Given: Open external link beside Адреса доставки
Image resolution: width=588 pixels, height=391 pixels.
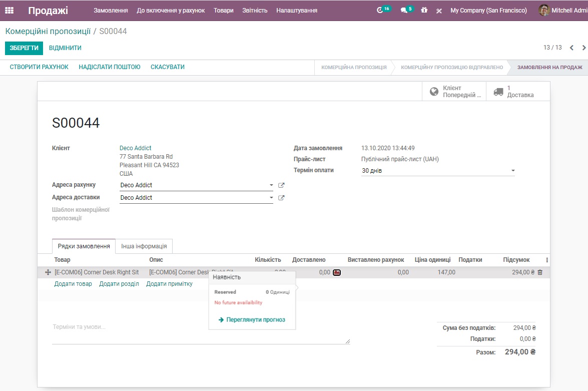Looking at the screenshot, I should tap(281, 198).
